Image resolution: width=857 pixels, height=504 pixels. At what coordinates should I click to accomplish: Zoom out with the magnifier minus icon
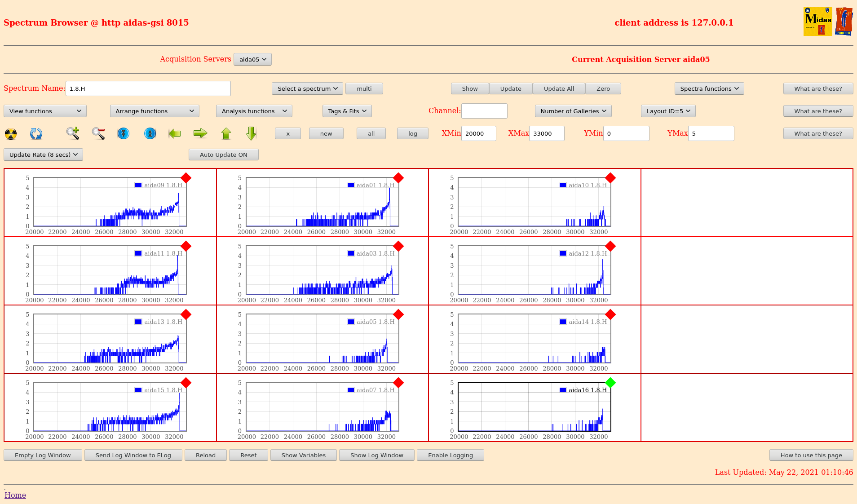point(98,133)
